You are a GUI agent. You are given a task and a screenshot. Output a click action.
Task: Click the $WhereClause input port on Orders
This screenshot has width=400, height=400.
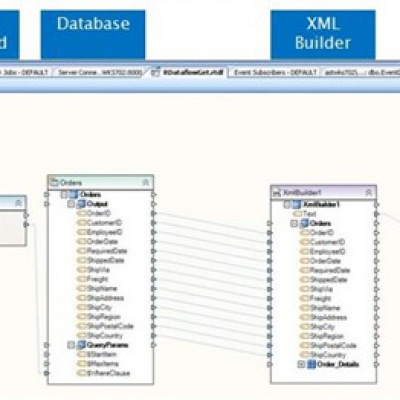point(46,373)
